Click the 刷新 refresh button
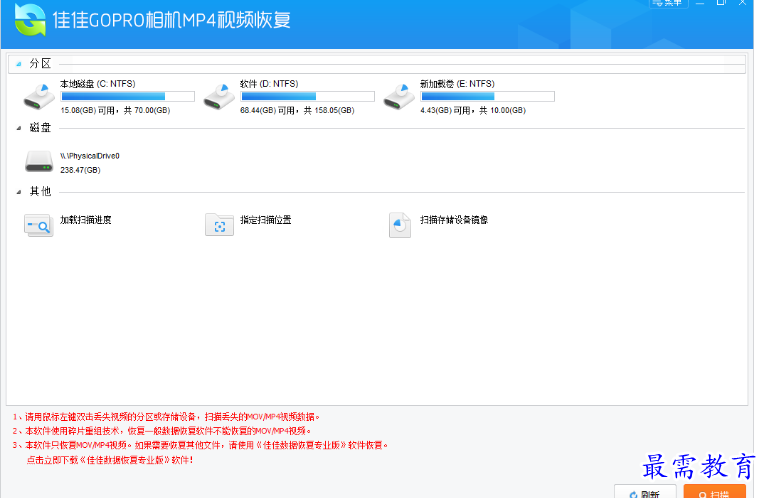 [x=644, y=493]
